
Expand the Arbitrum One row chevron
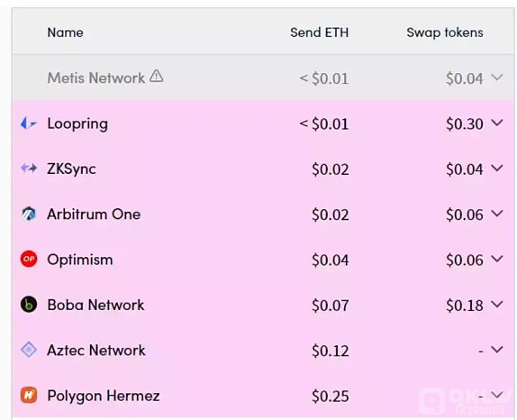(497, 214)
